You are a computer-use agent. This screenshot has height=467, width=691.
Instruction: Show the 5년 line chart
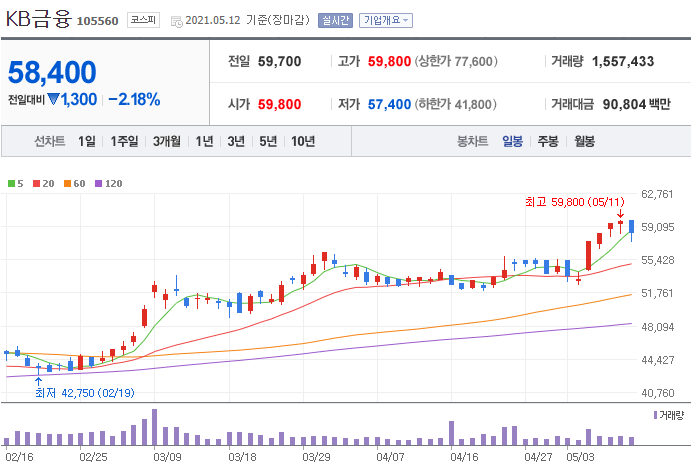[x=268, y=141]
